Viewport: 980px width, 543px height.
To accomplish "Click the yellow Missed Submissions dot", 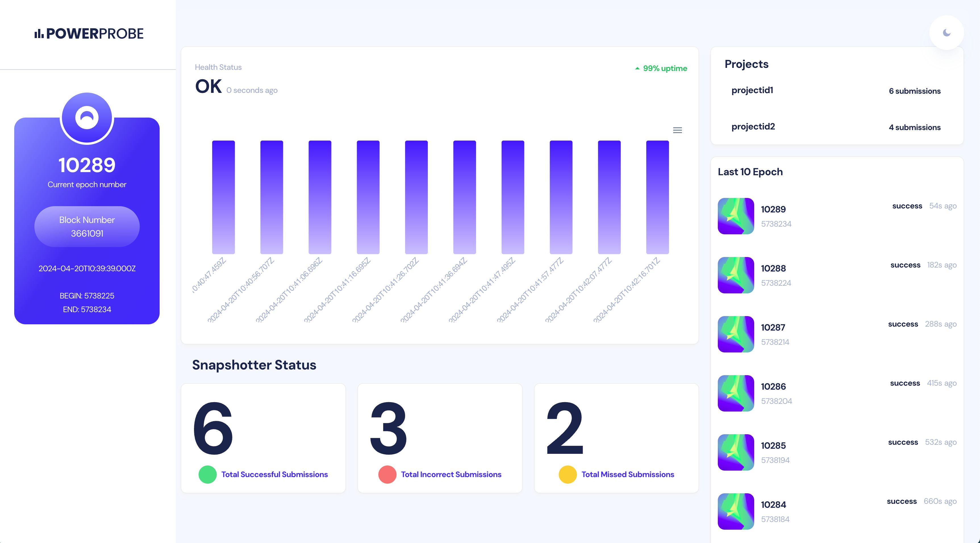I will coord(568,475).
